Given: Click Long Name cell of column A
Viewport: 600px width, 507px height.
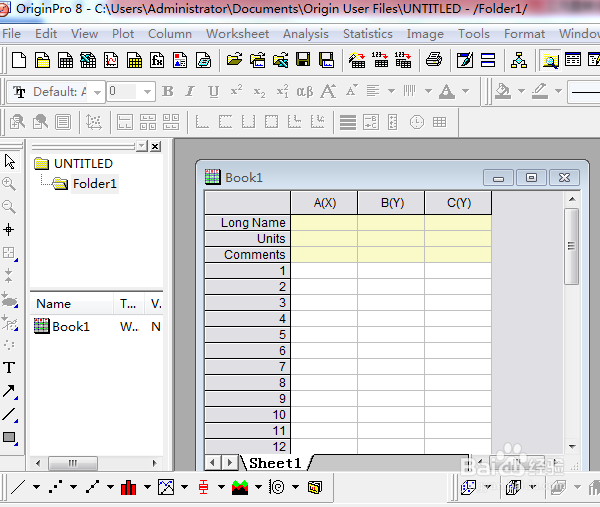Looking at the screenshot, I should point(324,223).
